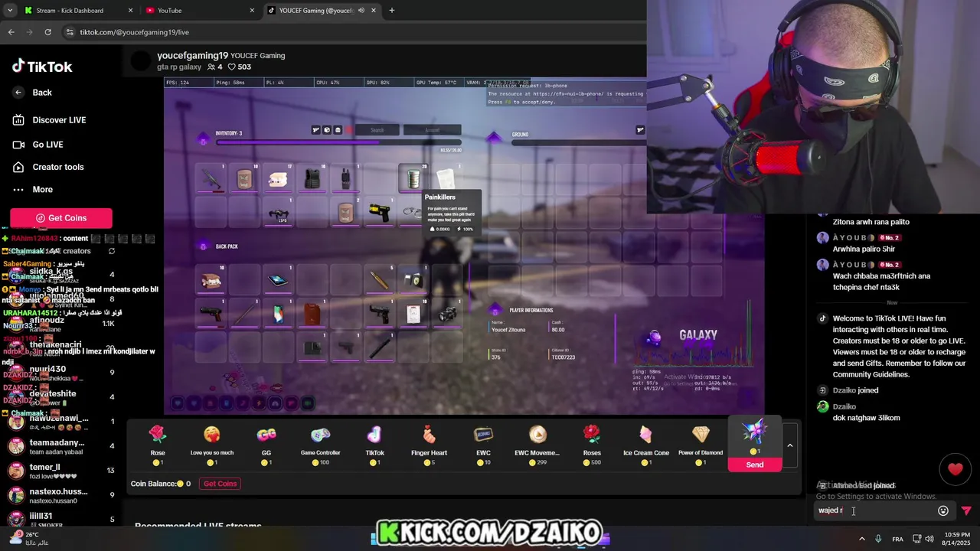The height and width of the screenshot is (551, 980).
Task: Open Go LIVE in sidebar
Action: coord(38,145)
